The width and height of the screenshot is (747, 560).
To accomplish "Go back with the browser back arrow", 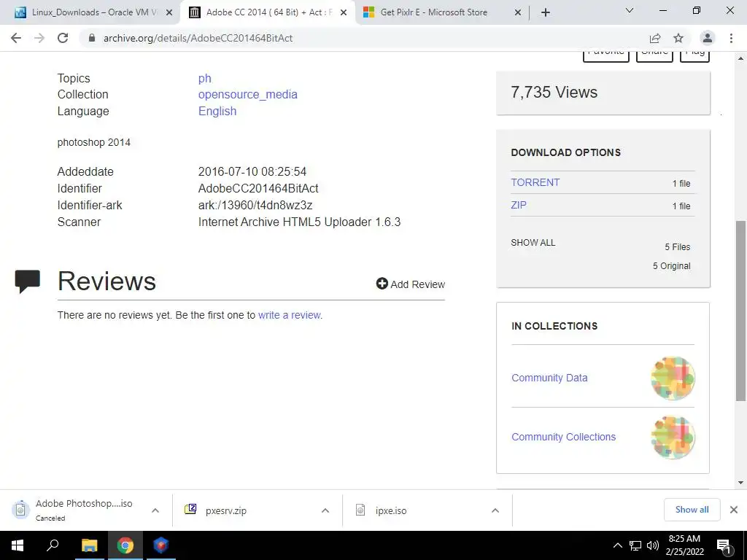I will (16, 38).
